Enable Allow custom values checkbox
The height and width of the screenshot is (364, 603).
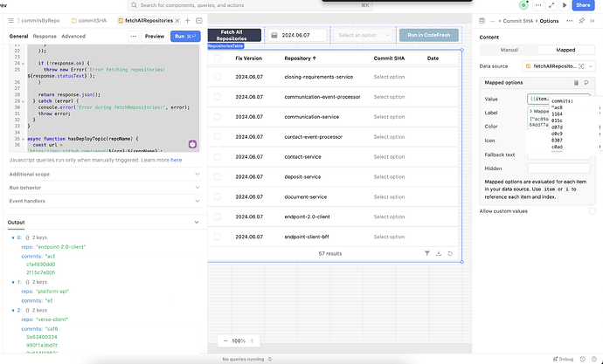[x=593, y=211]
